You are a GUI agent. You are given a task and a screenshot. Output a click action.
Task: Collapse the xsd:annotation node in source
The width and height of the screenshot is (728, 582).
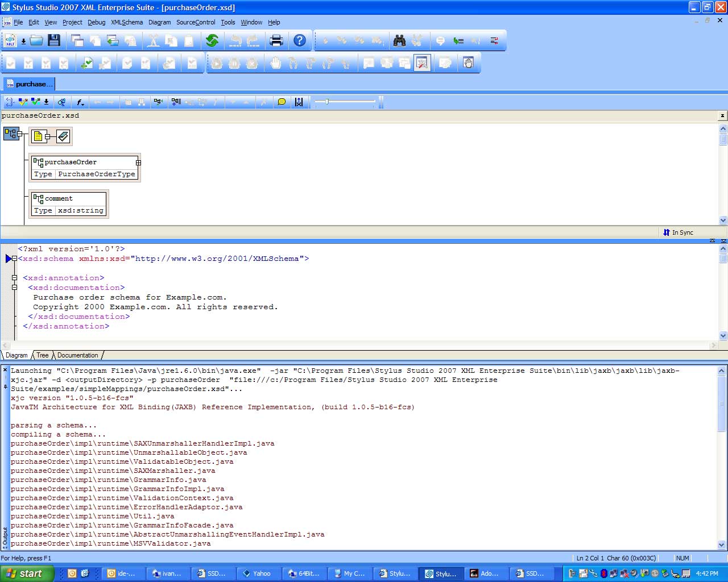coord(15,278)
